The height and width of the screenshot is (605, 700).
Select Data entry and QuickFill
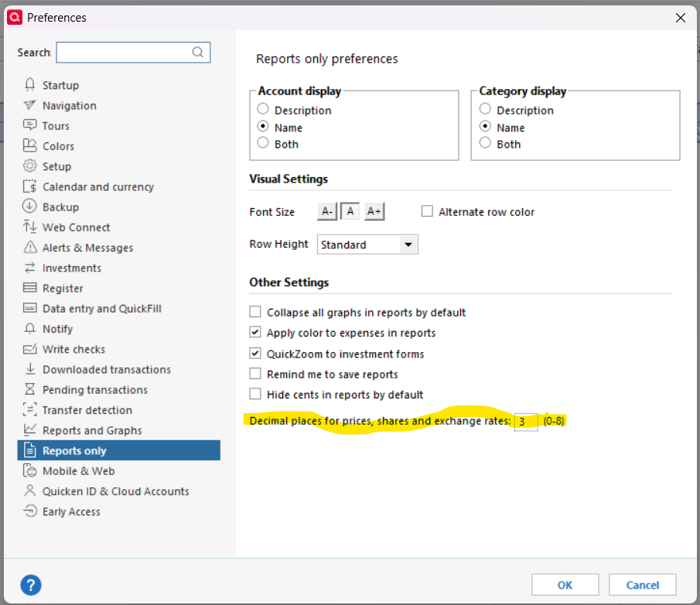(102, 309)
